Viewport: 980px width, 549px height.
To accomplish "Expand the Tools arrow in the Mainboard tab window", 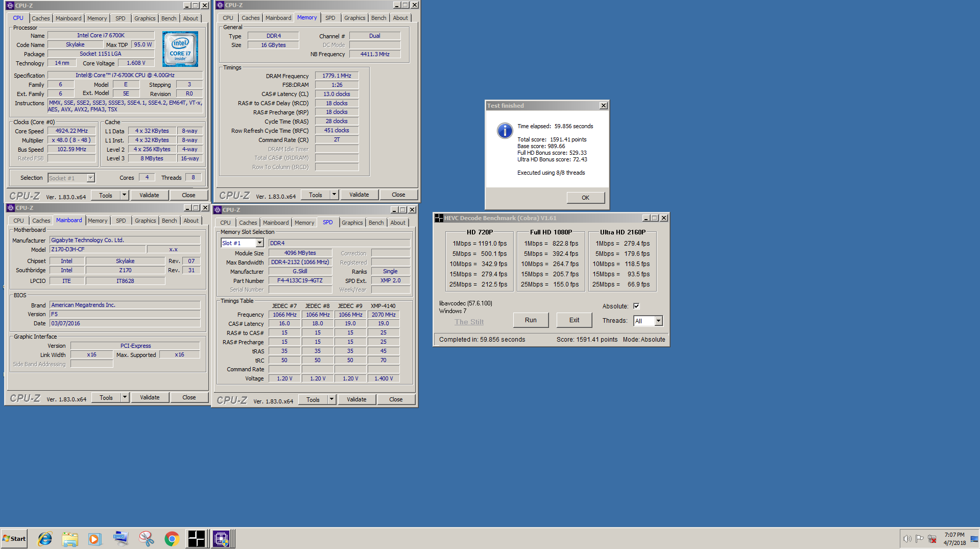I will click(x=125, y=397).
